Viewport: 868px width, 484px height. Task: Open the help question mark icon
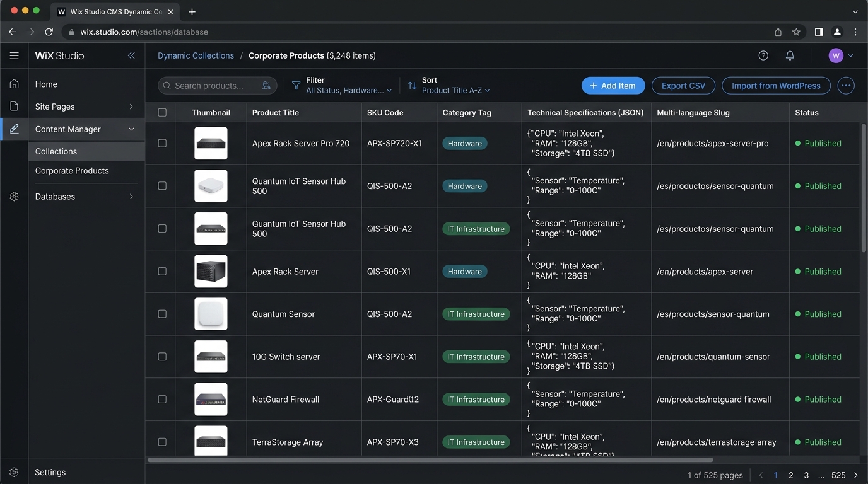click(763, 55)
